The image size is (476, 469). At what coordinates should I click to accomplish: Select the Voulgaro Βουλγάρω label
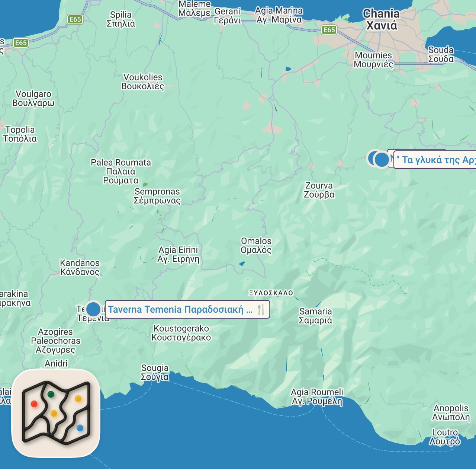tap(33, 98)
